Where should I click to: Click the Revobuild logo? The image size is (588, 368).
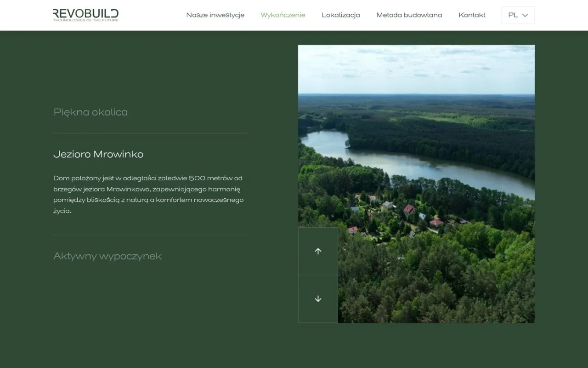(86, 15)
